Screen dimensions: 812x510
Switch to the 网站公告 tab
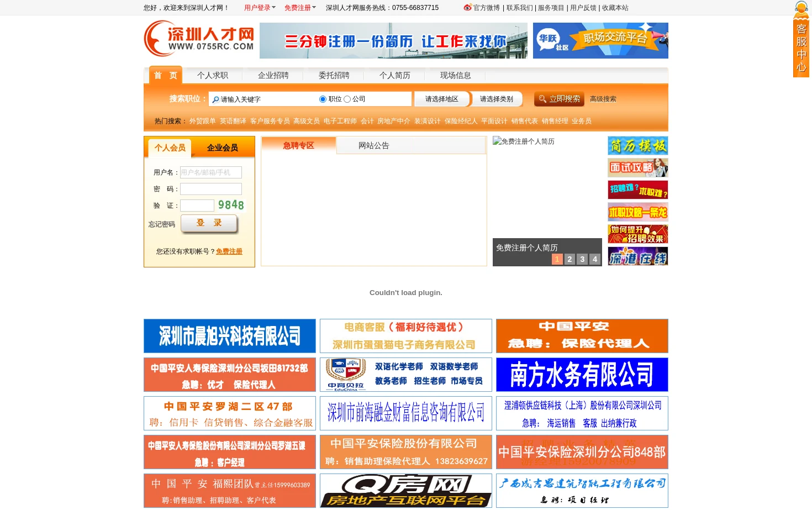(374, 146)
